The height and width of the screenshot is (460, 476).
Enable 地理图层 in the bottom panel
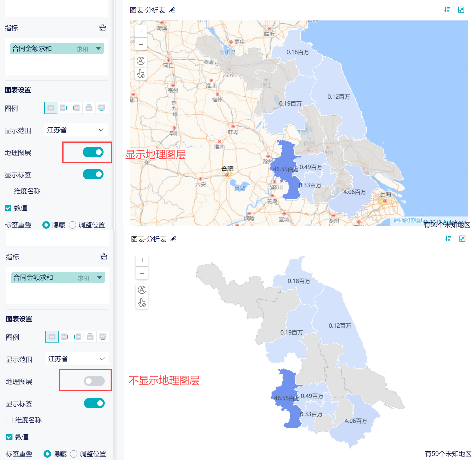pyautogui.click(x=94, y=381)
